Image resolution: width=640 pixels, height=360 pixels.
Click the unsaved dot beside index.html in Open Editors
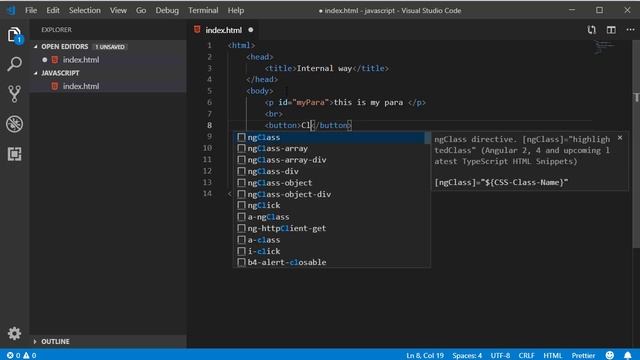click(44, 60)
